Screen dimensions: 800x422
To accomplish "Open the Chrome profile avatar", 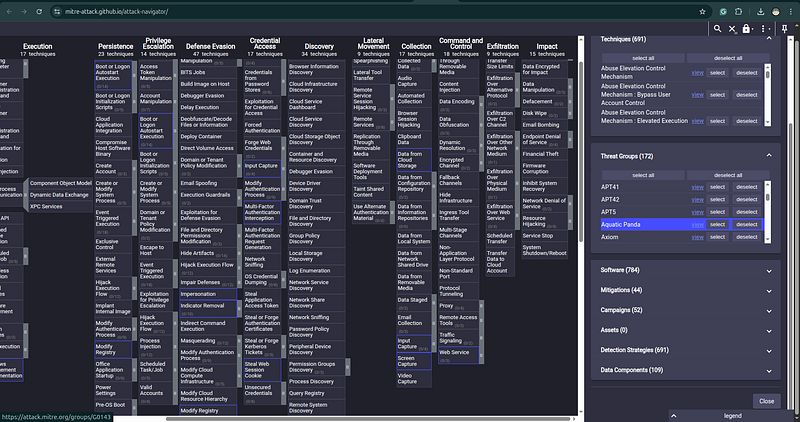I will click(x=776, y=11).
